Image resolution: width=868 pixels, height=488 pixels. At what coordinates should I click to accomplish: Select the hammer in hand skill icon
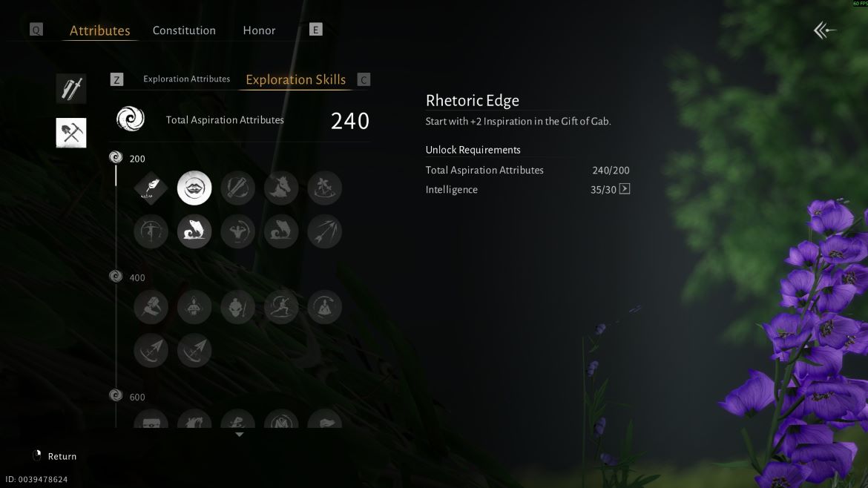151,307
